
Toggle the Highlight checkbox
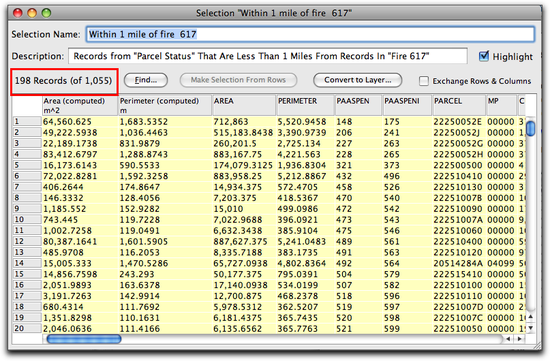[x=484, y=56]
